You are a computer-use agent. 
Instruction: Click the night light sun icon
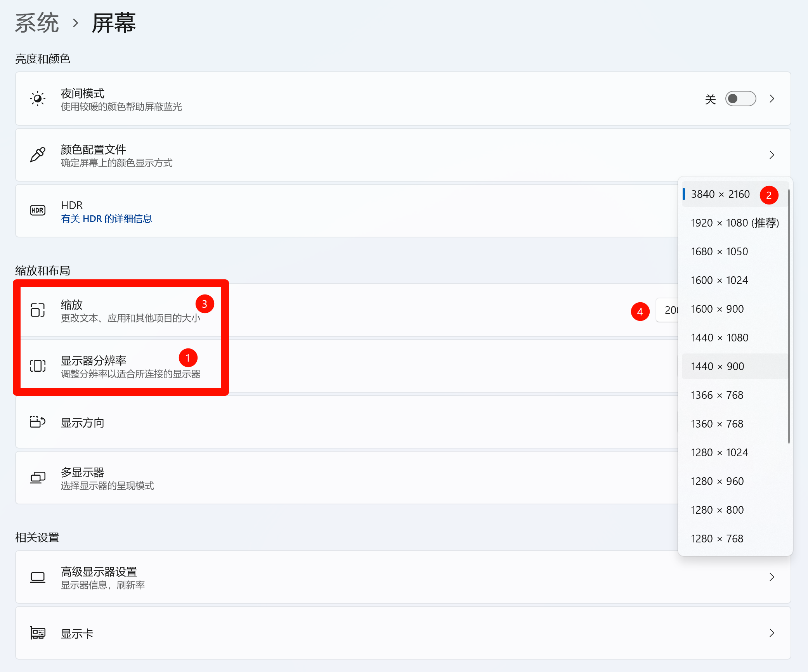38,99
